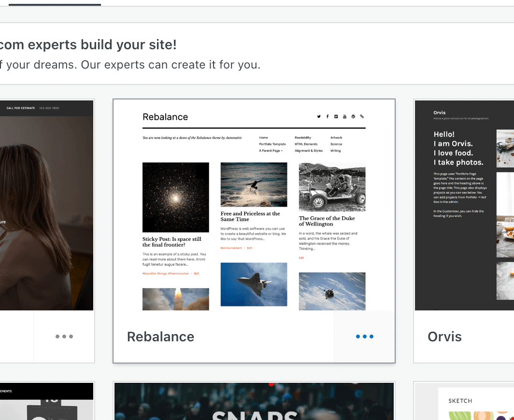Image resolution: width=514 pixels, height=420 pixels.
Task: Click the 'Rebalance' theme name label
Action: point(160,336)
